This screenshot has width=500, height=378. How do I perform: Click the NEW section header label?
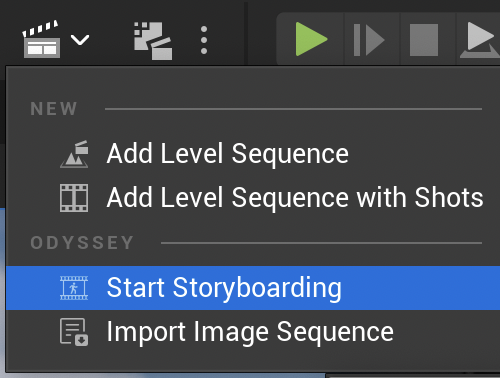click(54, 109)
